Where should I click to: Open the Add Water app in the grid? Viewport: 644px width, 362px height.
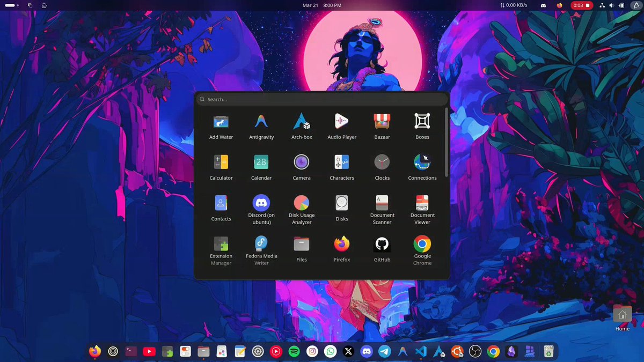tap(221, 127)
